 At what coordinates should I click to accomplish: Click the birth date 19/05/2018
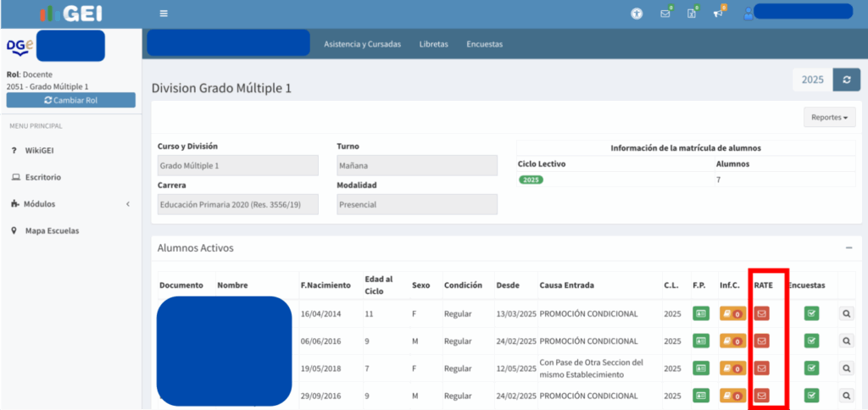321,368
